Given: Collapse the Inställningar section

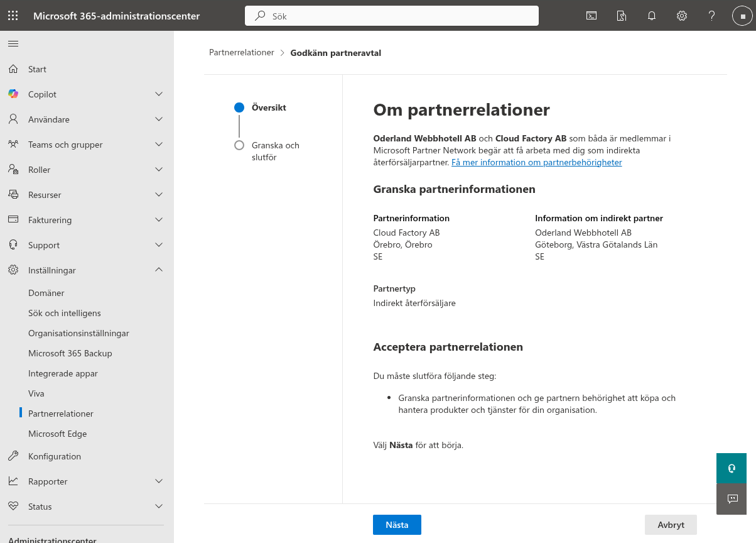Looking at the screenshot, I should point(159,270).
